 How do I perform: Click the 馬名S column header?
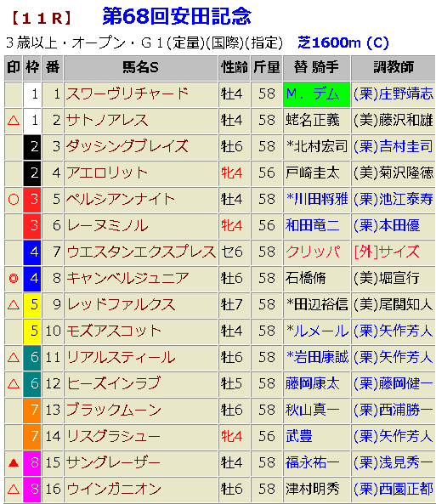click(141, 68)
